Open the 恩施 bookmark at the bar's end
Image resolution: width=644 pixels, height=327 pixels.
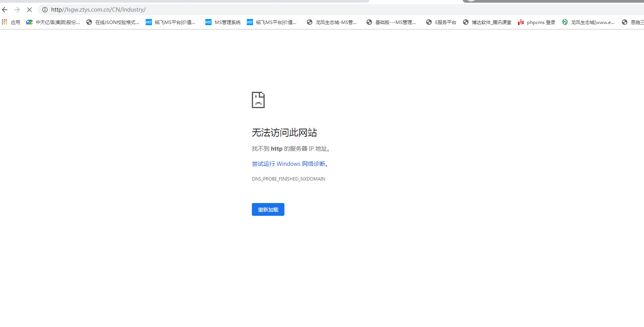pyautogui.click(x=633, y=22)
